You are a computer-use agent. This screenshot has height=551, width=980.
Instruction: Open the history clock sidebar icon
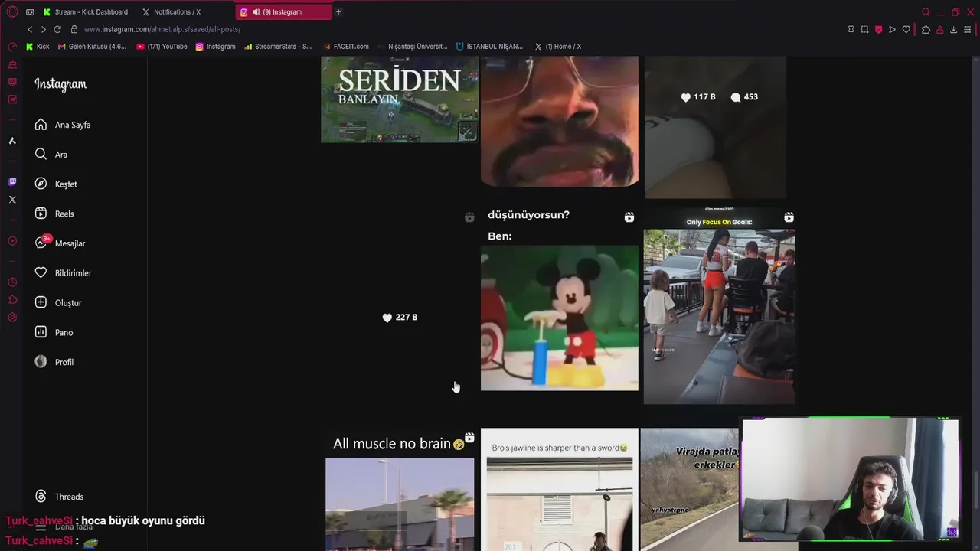tap(12, 282)
